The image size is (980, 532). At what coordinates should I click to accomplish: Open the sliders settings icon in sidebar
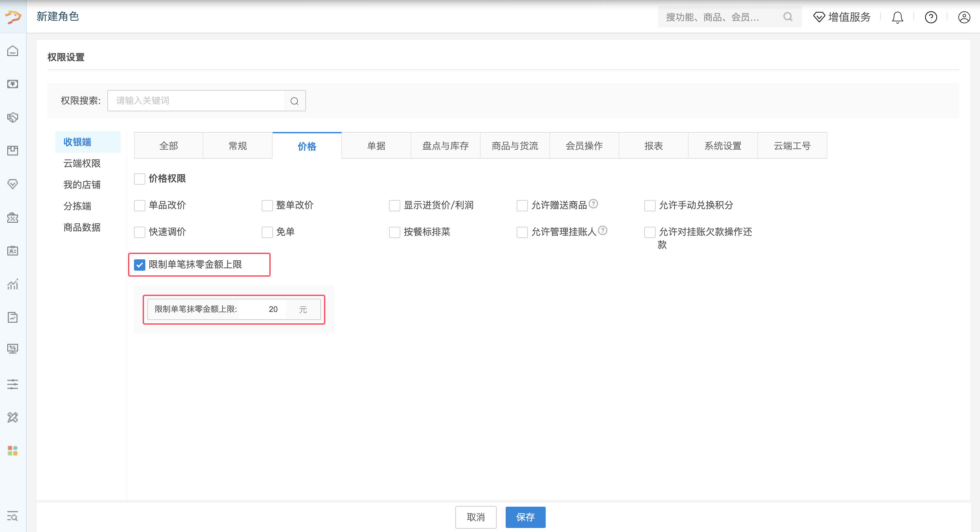coord(13,384)
